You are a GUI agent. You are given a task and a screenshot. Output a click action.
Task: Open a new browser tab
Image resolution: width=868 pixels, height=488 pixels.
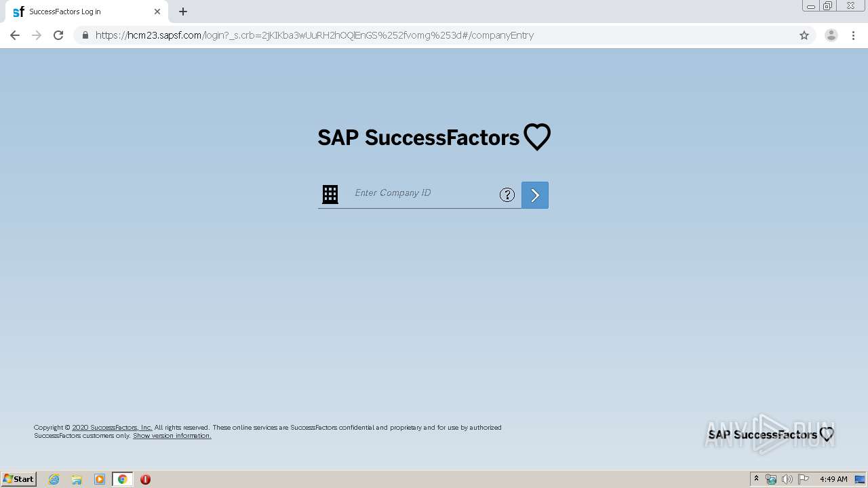coord(183,12)
